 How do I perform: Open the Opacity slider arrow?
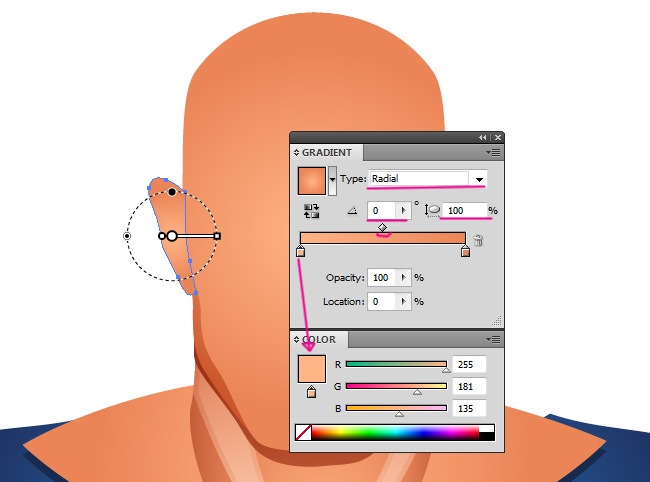coord(403,277)
